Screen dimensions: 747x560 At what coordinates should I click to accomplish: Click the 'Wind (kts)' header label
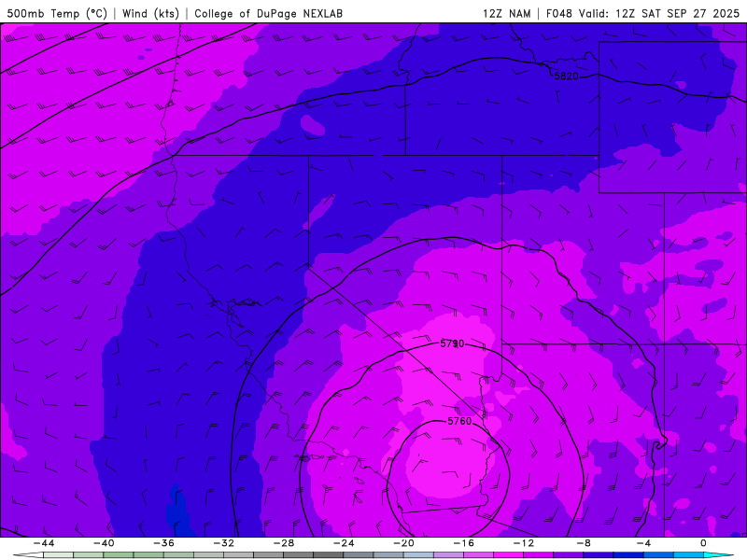[150, 13]
